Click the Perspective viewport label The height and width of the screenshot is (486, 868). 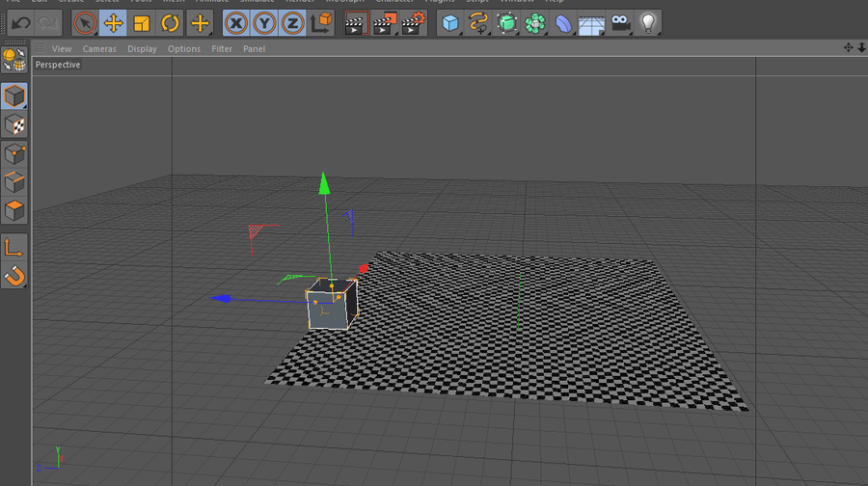point(58,65)
